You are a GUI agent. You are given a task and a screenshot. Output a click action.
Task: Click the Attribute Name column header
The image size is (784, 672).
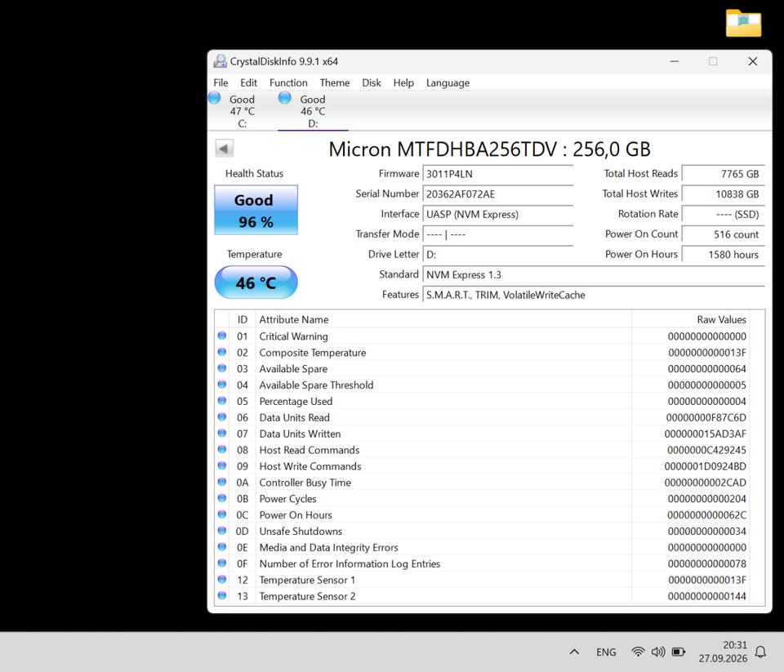click(443, 319)
